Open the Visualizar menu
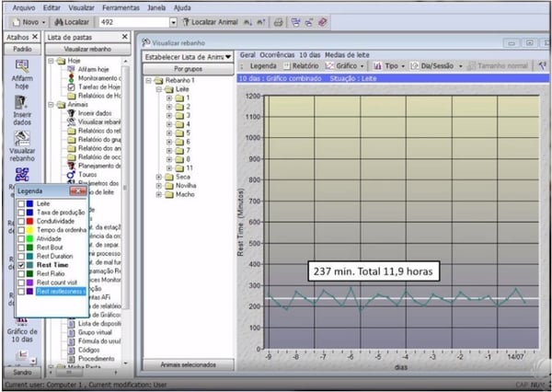This screenshot has height=392, width=552. [x=81, y=7]
